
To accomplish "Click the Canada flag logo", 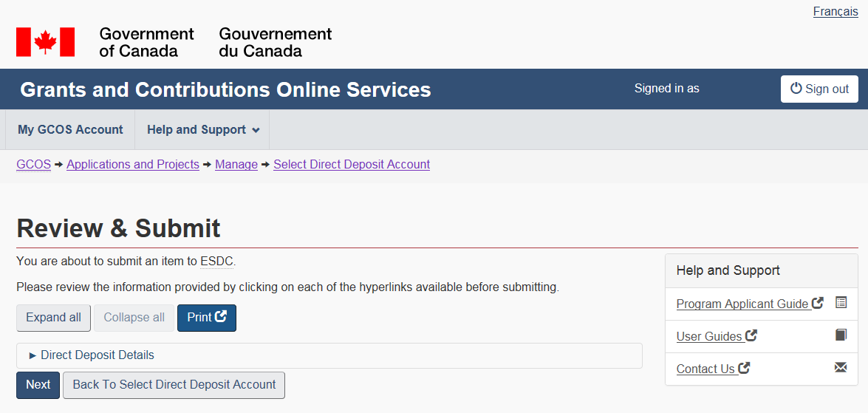I will coord(46,42).
